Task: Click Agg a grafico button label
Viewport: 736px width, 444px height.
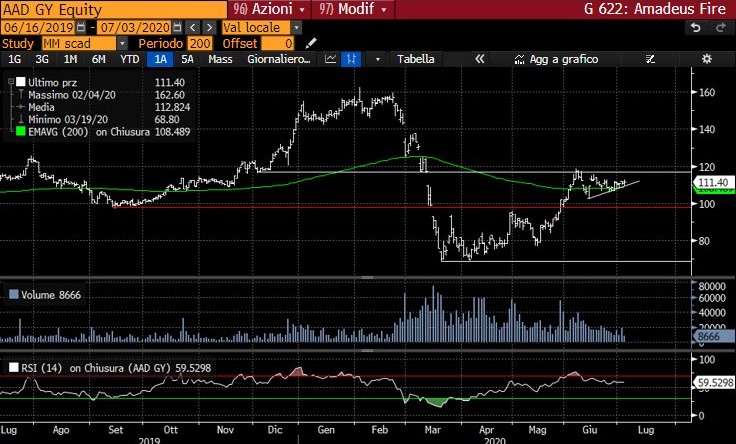Action: pos(564,59)
